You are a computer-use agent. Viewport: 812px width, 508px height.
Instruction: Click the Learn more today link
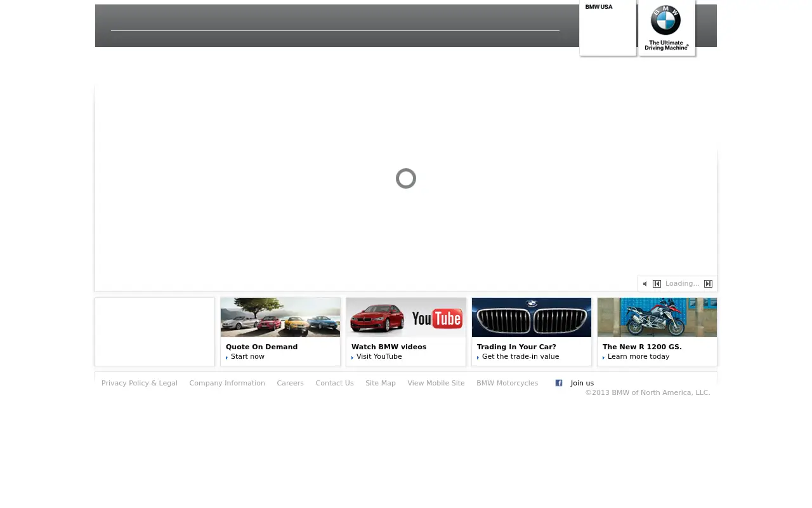[x=638, y=356]
